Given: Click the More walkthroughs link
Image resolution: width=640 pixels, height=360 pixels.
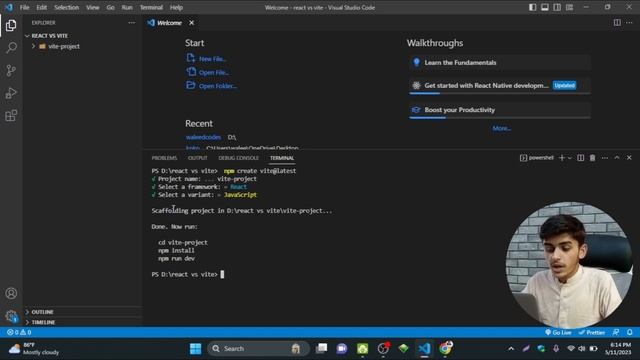Looking at the screenshot, I should click(x=502, y=128).
